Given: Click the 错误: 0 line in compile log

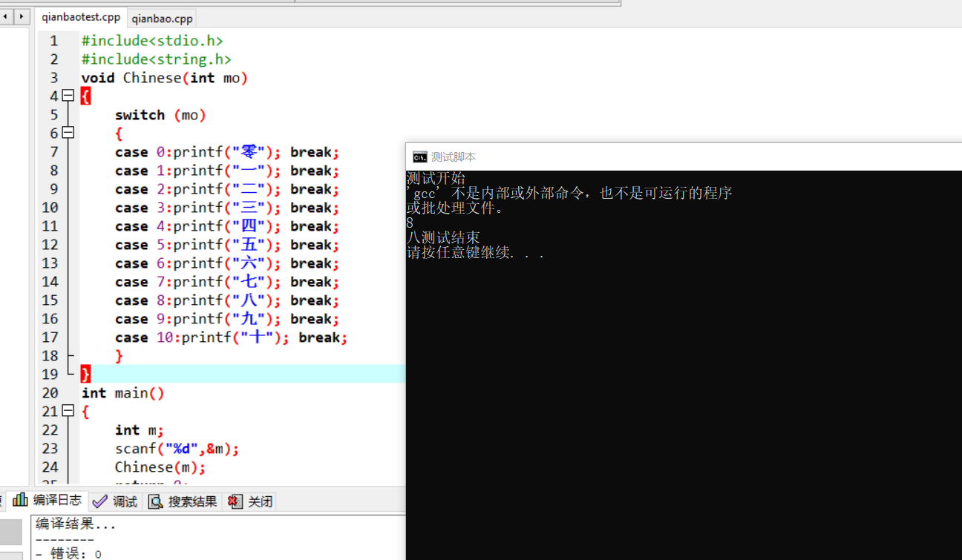Looking at the screenshot, I should coord(68,553).
